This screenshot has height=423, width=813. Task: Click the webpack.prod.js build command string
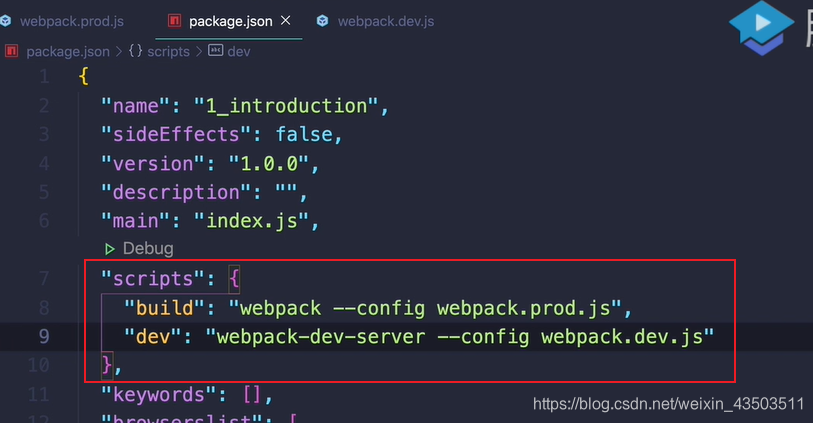click(x=425, y=308)
